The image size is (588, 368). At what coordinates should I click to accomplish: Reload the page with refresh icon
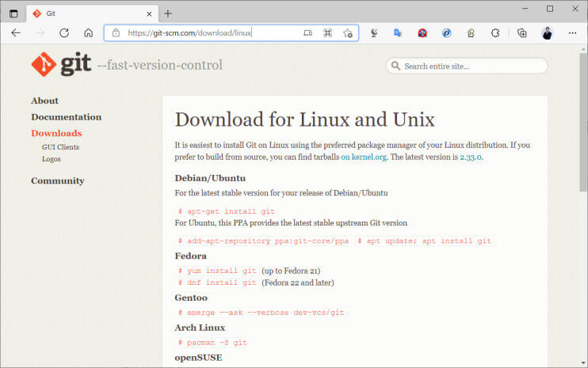(x=64, y=33)
